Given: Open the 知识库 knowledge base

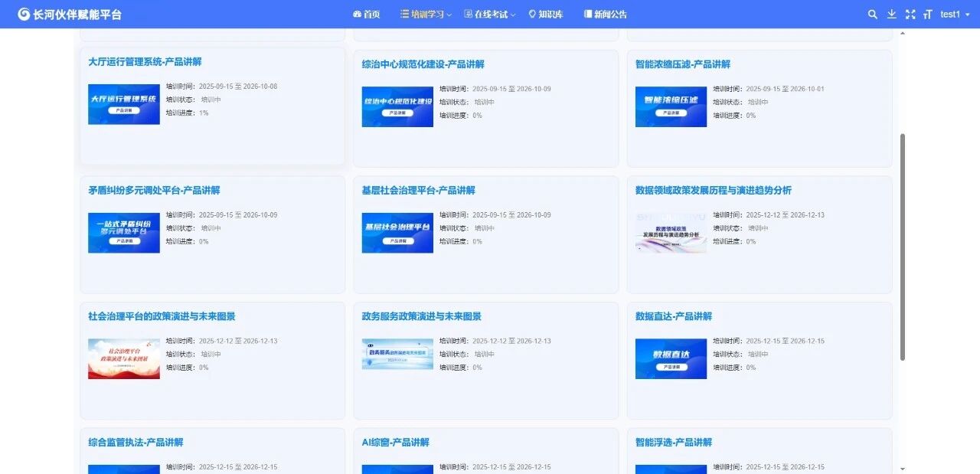Looking at the screenshot, I should pos(545,15).
